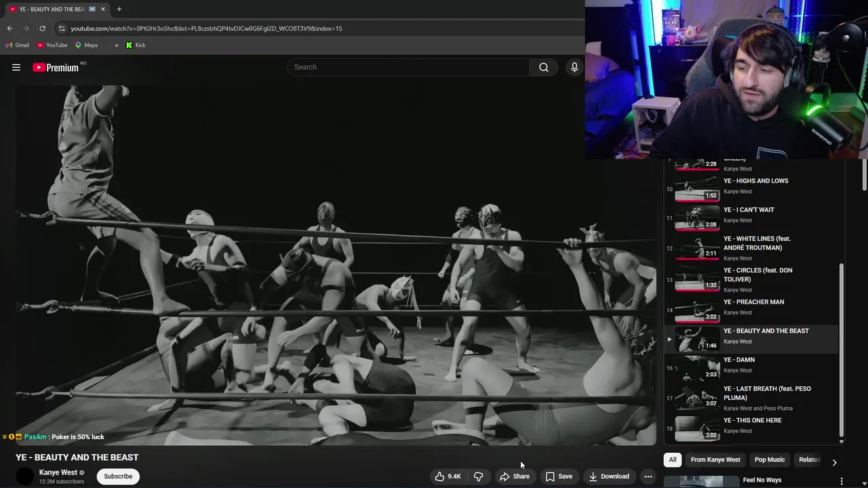Save the video to a playlist
This screenshot has height=488, width=868.
(559, 476)
